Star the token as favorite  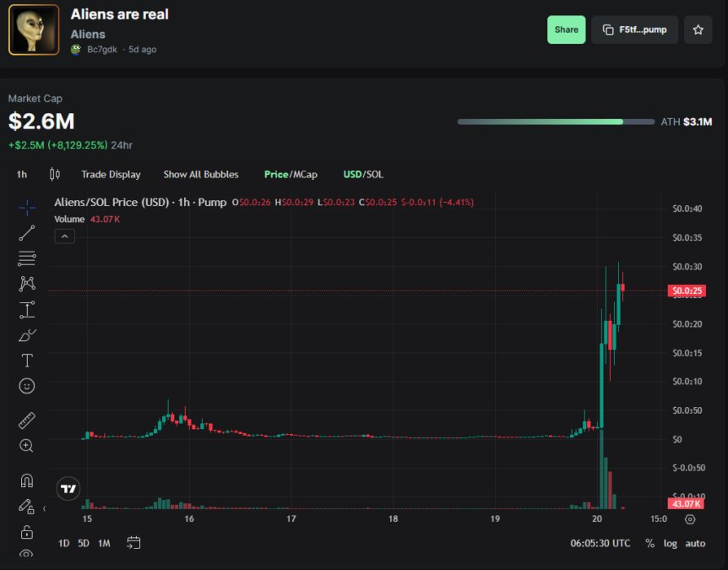698,30
